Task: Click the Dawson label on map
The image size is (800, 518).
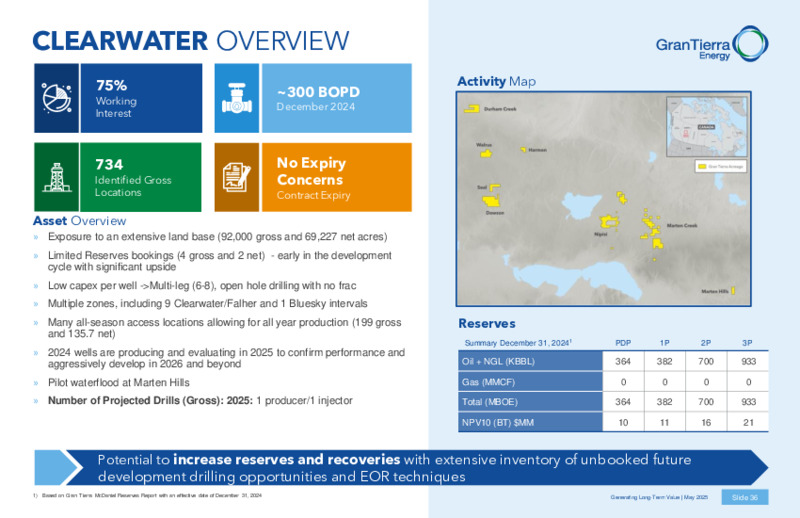Action: coord(495,213)
